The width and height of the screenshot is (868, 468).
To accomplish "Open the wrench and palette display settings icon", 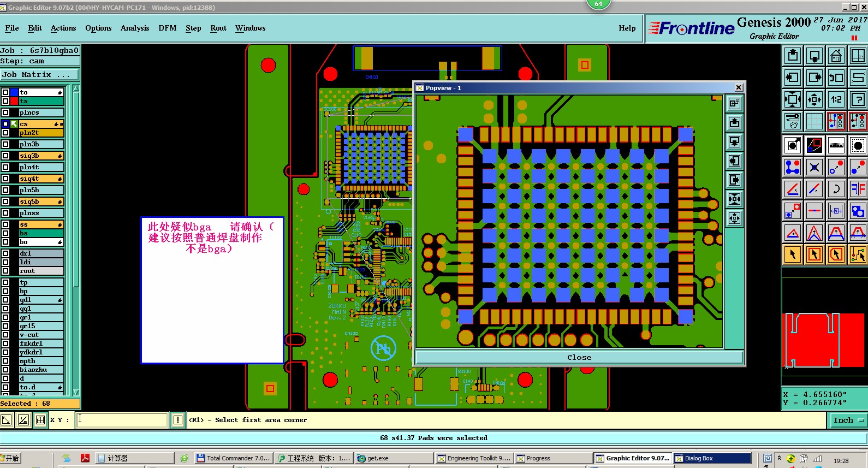I will [793, 121].
